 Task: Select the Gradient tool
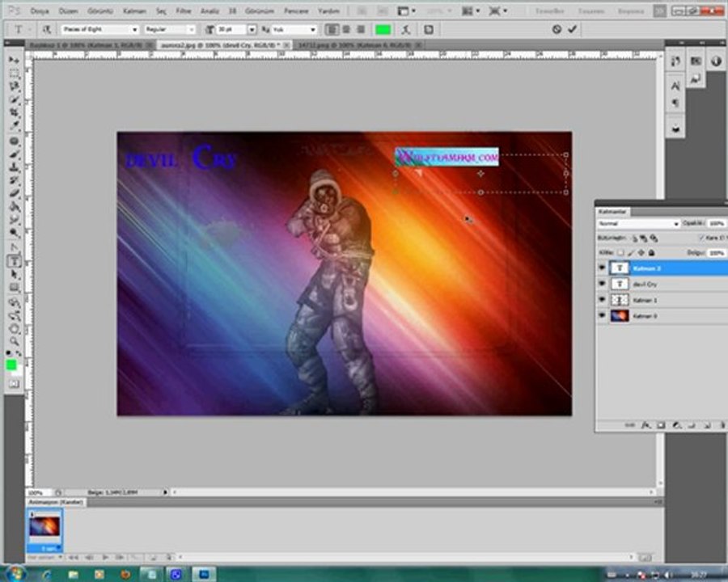[14, 205]
